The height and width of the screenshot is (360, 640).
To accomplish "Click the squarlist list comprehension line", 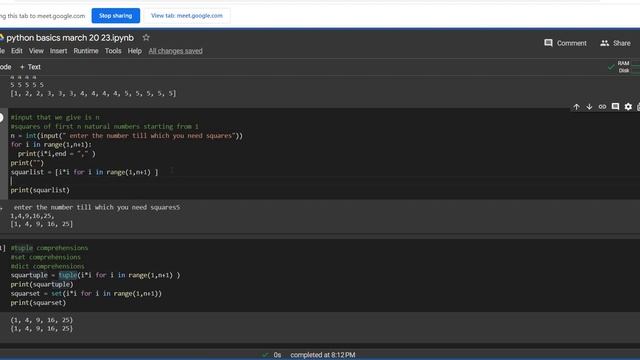I will pyautogui.click(x=84, y=172).
